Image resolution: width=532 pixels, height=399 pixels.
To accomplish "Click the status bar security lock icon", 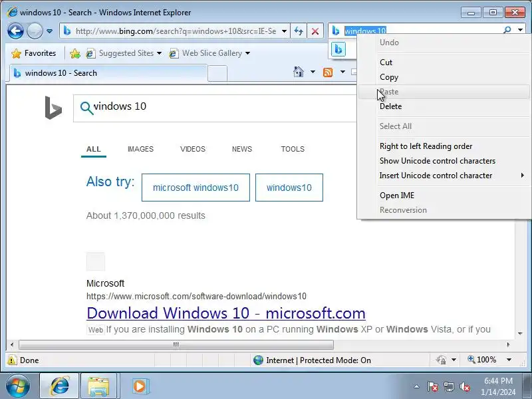I will pos(441,360).
